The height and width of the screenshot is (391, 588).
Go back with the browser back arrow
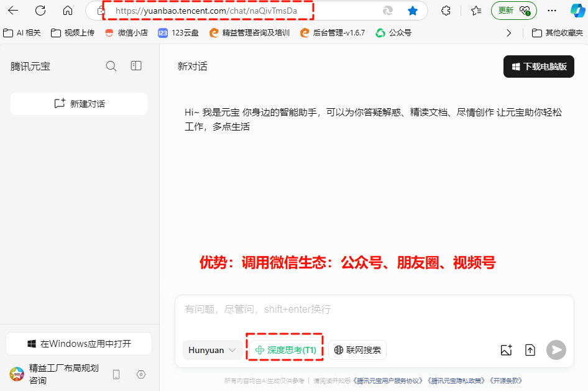point(13,11)
